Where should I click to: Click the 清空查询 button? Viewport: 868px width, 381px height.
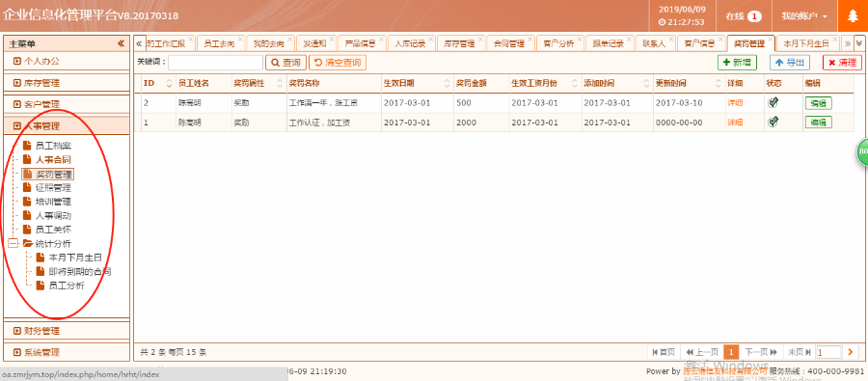[x=338, y=63]
